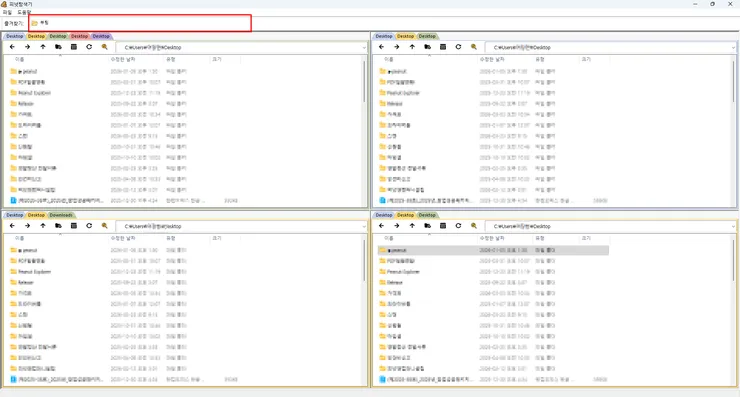The height and width of the screenshot is (397, 740).
Task: Expand path dropdown in bottom-right pane
Action: pyautogui.click(x=732, y=227)
